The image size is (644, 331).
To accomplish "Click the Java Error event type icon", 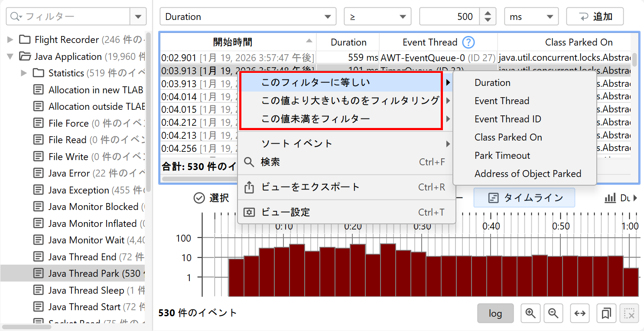I will [x=39, y=174].
